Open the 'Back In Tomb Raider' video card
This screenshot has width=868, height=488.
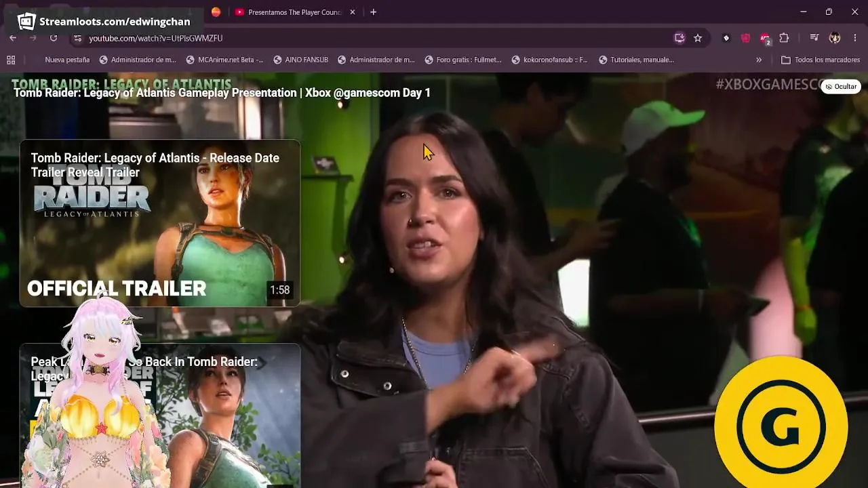point(160,415)
